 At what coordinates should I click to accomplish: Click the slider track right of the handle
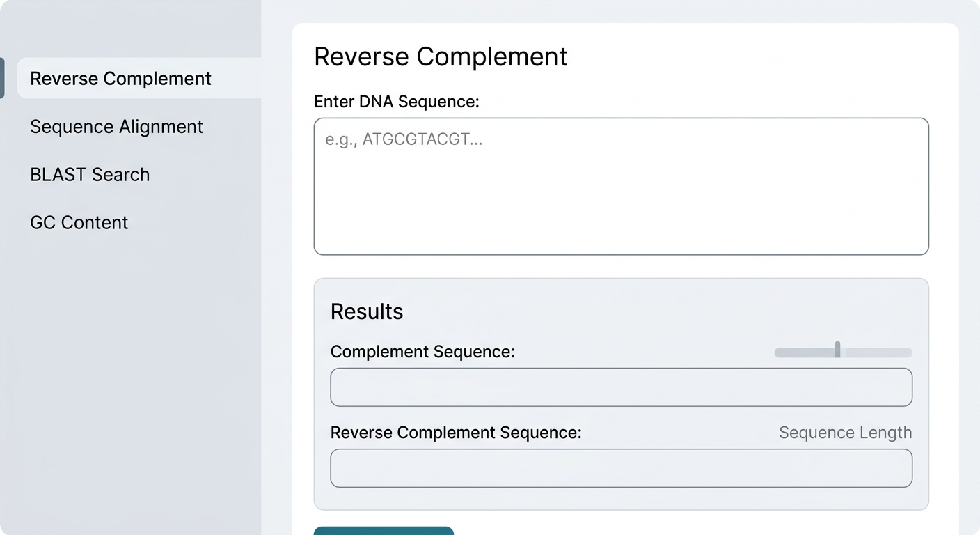(877, 352)
